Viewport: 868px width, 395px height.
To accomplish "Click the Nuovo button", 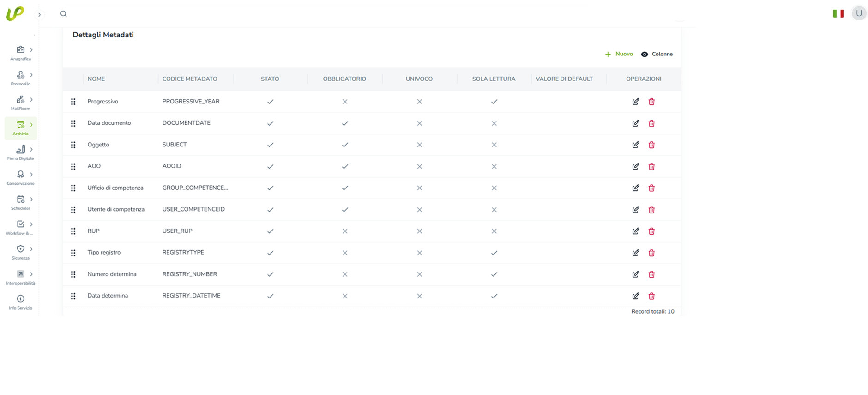I will 619,54.
